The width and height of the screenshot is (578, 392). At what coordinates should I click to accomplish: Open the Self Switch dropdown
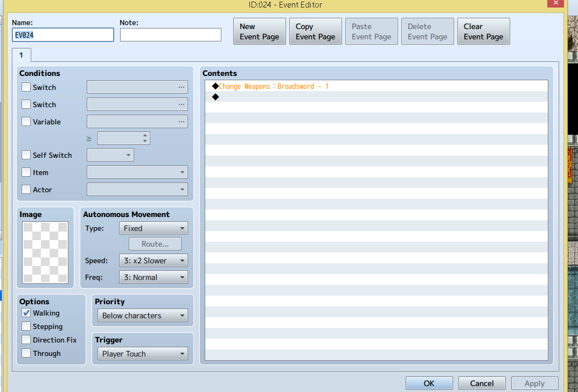[x=110, y=155]
